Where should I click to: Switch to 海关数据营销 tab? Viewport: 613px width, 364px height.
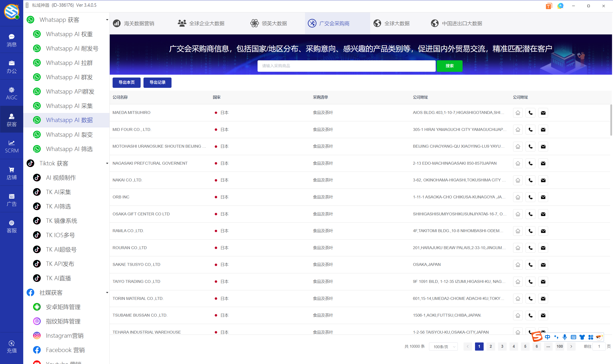[x=134, y=23]
